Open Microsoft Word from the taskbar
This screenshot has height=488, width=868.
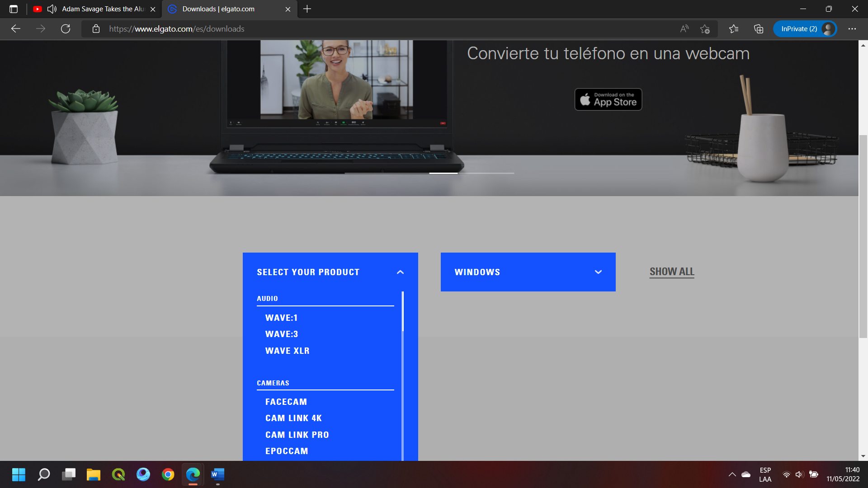(x=217, y=474)
